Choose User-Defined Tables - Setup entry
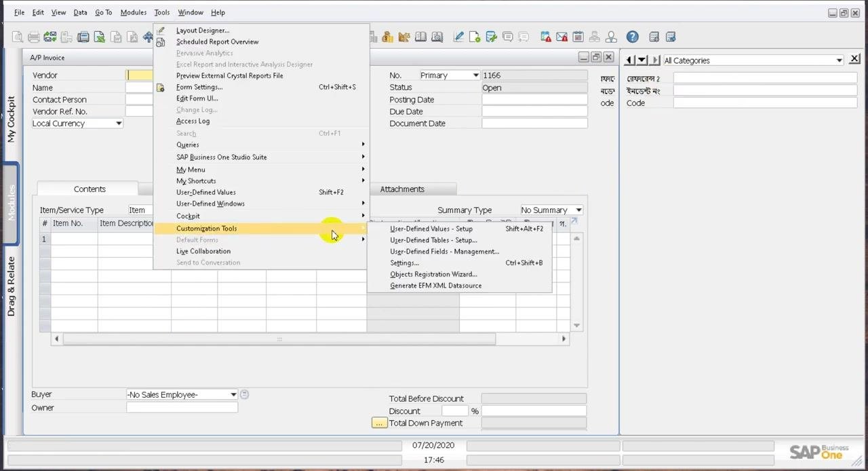868x471 pixels. [x=433, y=240]
